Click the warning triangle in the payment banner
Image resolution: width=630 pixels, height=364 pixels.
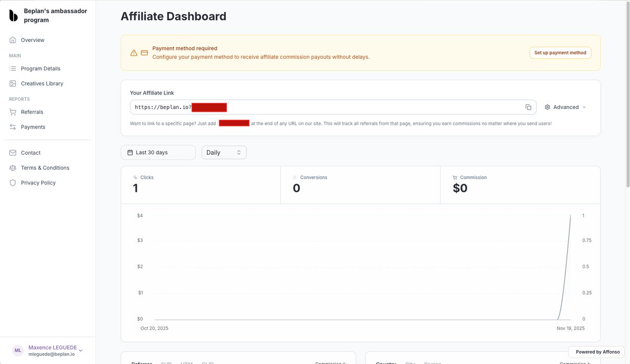pyautogui.click(x=133, y=52)
